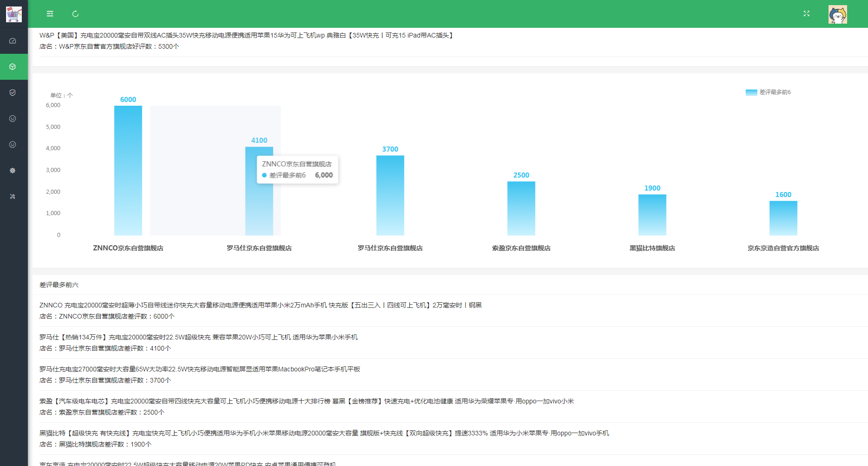The width and height of the screenshot is (868, 466).
Task: Click the W&P【美国】充电宝 product title
Action: click(x=247, y=35)
